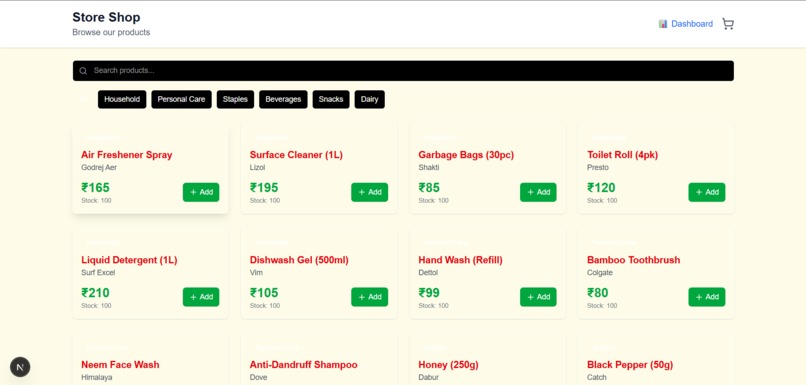The image size is (806, 385).
Task: Select the Hand Wash (Refill) title
Action: [461, 260]
